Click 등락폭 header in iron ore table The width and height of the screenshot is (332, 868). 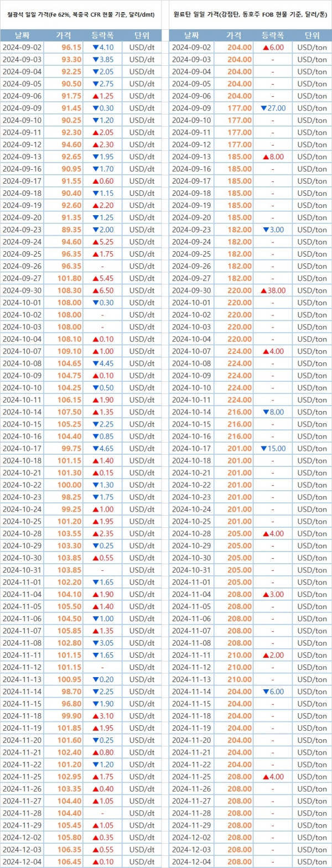[x=102, y=35]
